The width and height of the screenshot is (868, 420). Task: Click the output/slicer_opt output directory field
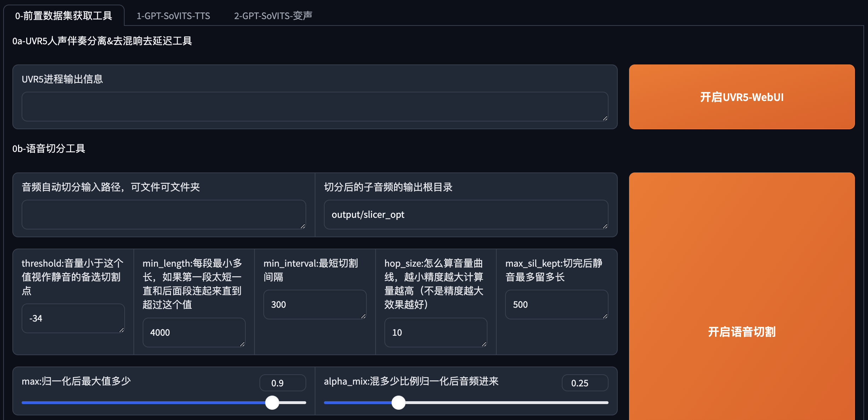click(x=466, y=215)
